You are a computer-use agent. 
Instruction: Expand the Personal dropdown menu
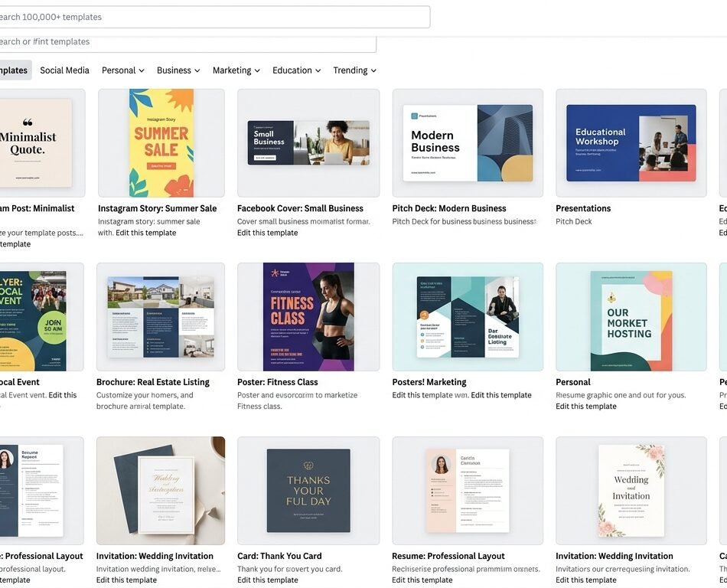tap(123, 70)
